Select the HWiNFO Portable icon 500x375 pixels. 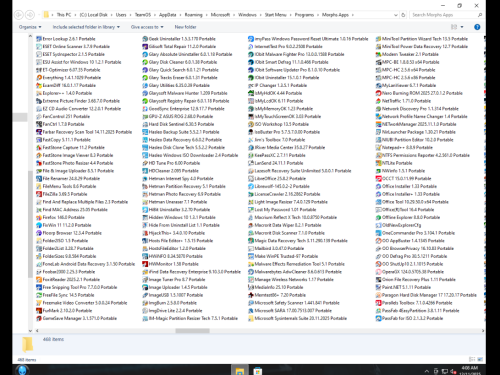(145, 256)
